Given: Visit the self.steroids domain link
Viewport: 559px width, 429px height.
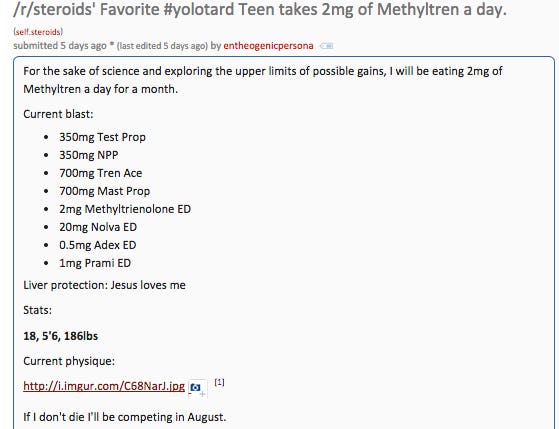Looking at the screenshot, I should click(38, 32).
